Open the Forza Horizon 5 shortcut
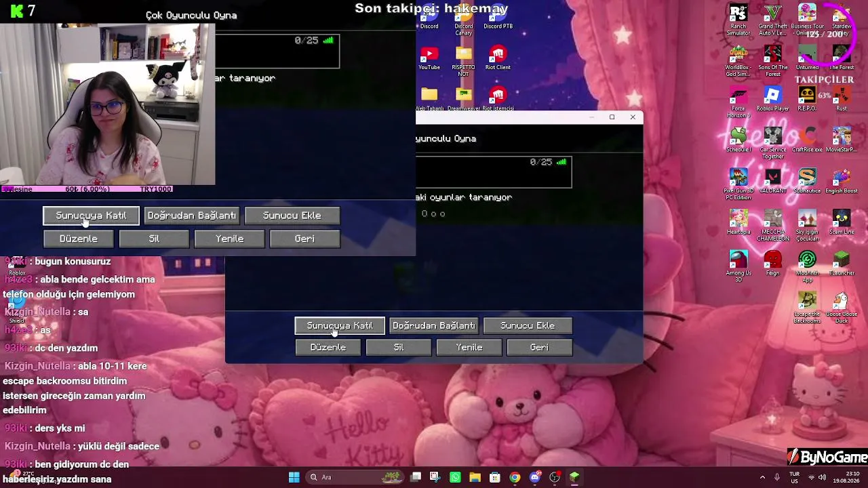The width and height of the screenshot is (868, 488). point(738,102)
